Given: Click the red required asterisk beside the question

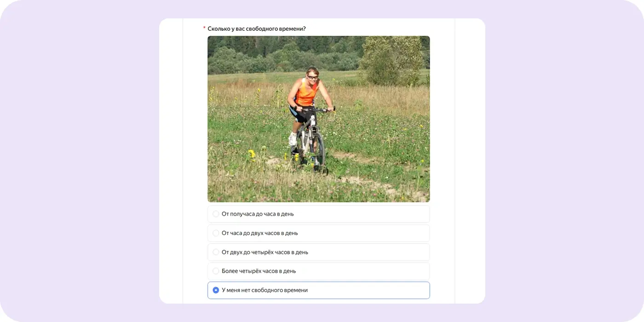Looking at the screenshot, I should coord(204,28).
